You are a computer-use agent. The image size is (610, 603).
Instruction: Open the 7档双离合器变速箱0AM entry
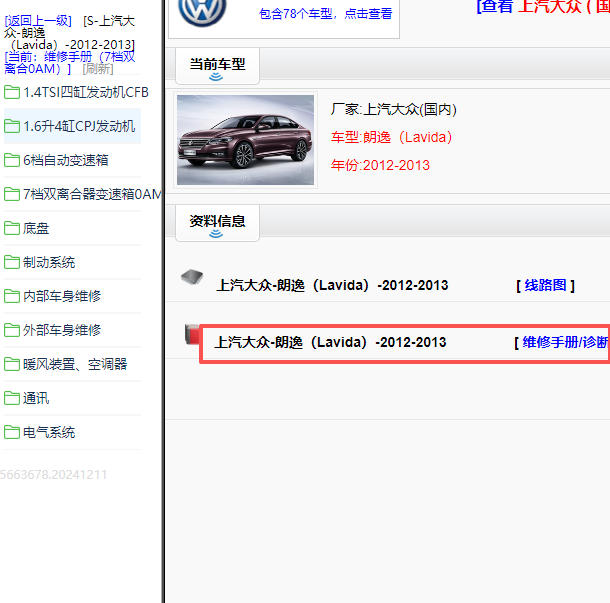click(93, 194)
